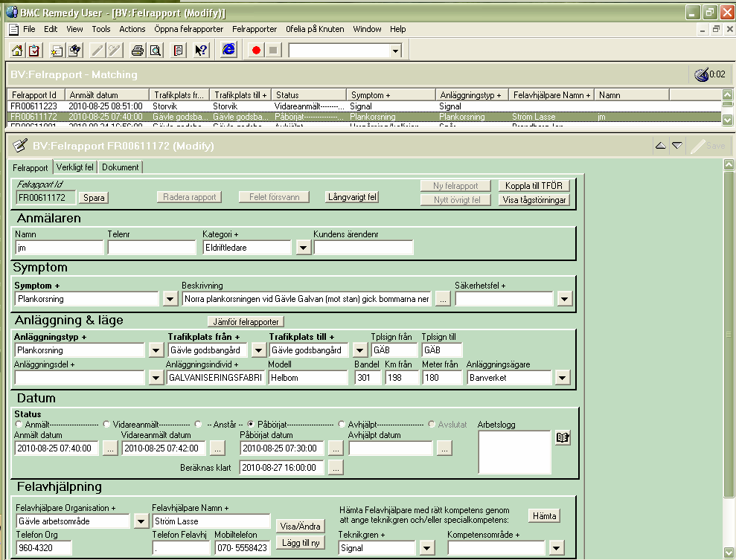Open the Öppna felrapporter menu
736x560 pixels.
(x=189, y=29)
